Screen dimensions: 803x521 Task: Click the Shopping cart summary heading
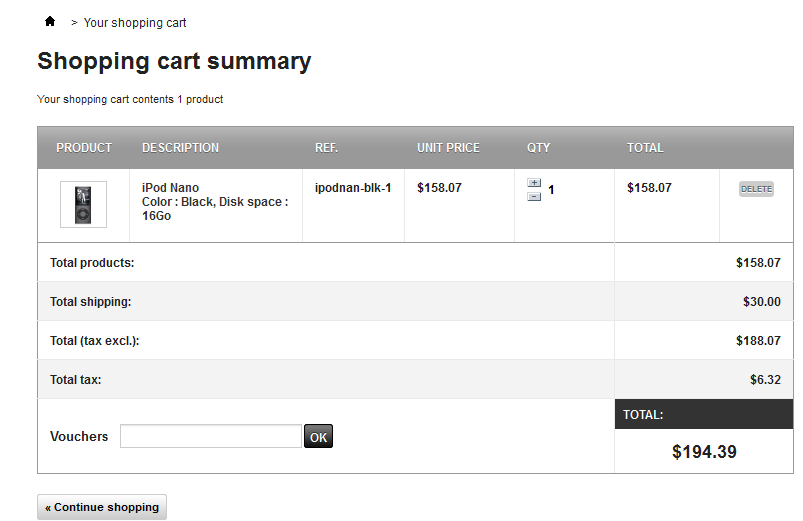(x=174, y=61)
